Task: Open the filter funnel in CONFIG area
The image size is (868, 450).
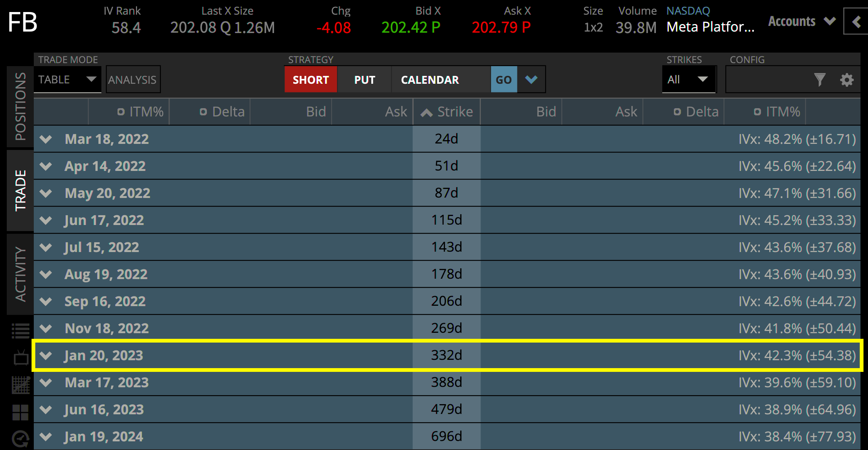Action: pos(820,80)
